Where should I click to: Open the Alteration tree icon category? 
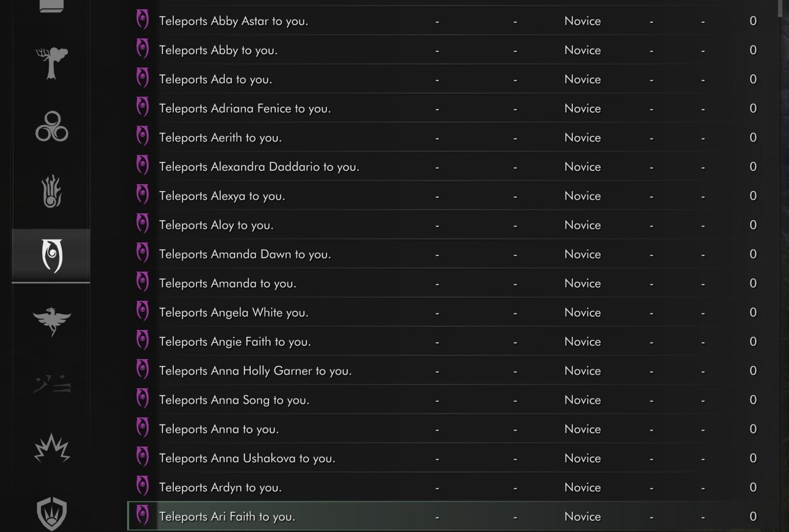[51, 63]
